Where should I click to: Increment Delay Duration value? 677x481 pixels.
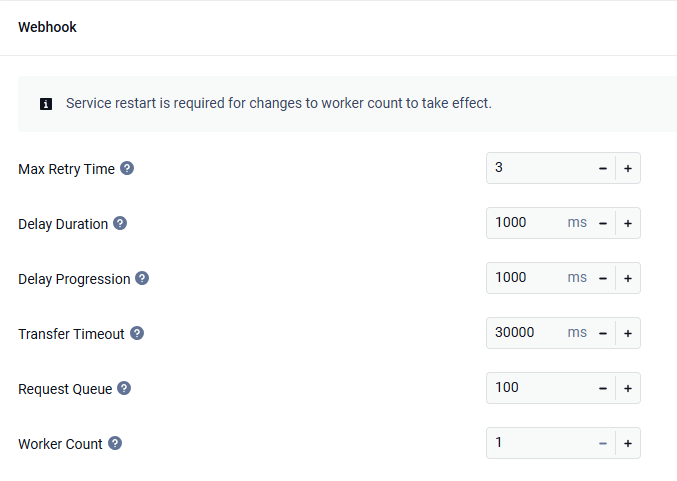click(628, 223)
